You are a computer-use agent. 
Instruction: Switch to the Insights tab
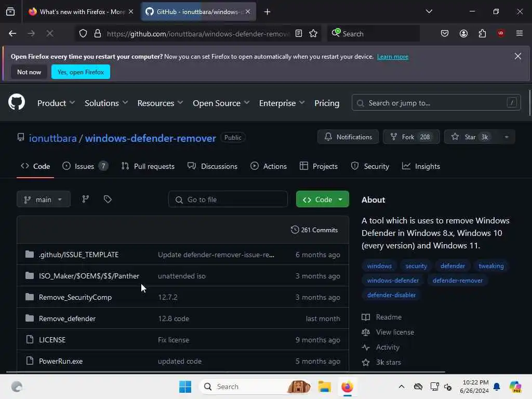click(x=421, y=166)
